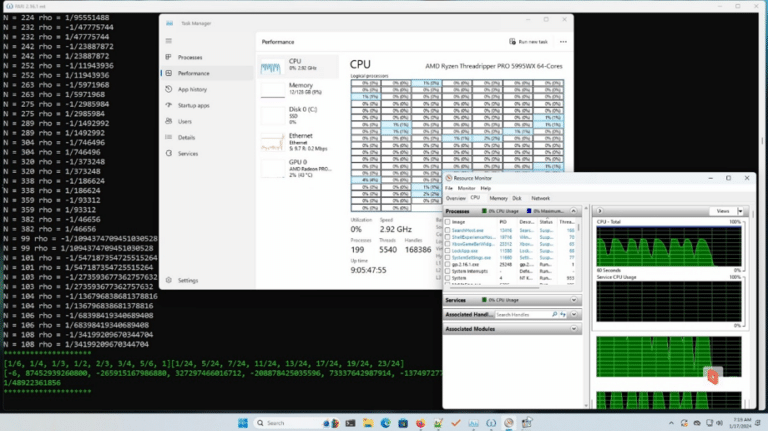Go to Startup apps in Task Manager
The image size is (768, 431).
tap(206, 105)
